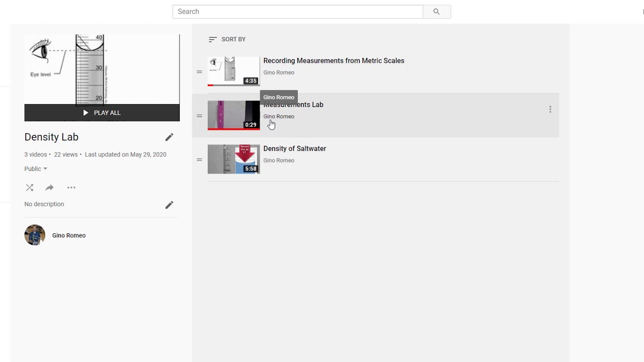The height and width of the screenshot is (362, 644).
Task: Open the SORT BY menu
Action: 227,39
